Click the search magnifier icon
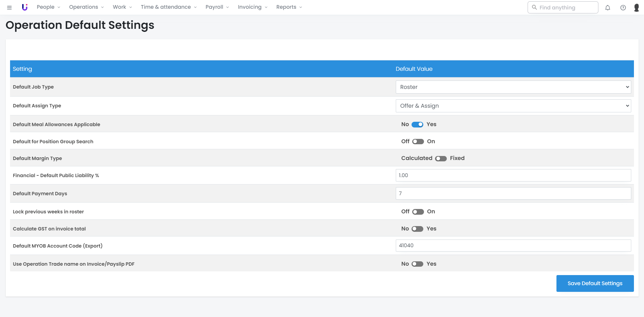This screenshot has width=644, height=317. (x=534, y=7)
